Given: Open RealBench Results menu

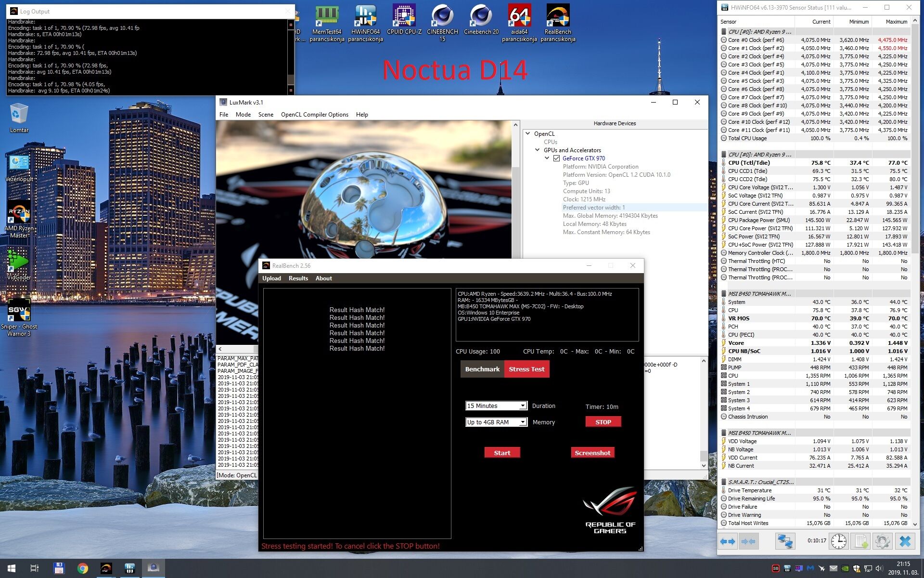Looking at the screenshot, I should [298, 278].
